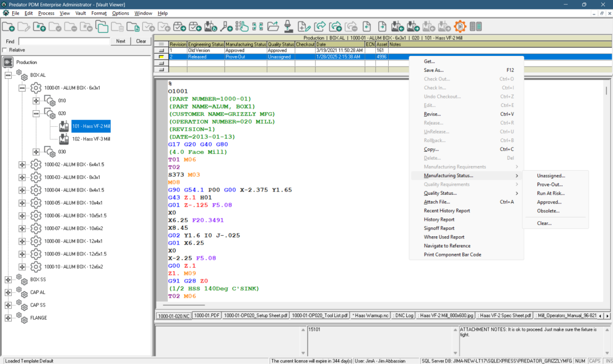The width and height of the screenshot is (613, 364).
Task: Open the orange Options gear toolbar icon
Action: click(x=460, y=26)
